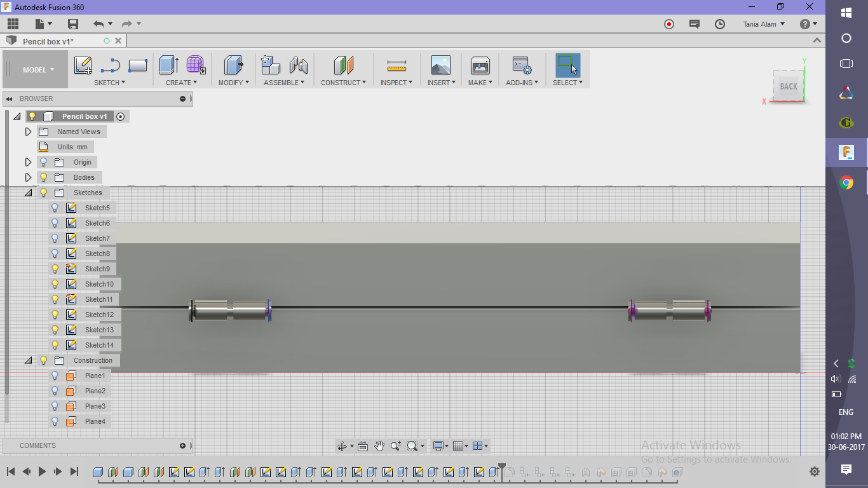This screenshot has width=868, height=488.
Task: Click the timeline play button
Action: click(42, 471)
